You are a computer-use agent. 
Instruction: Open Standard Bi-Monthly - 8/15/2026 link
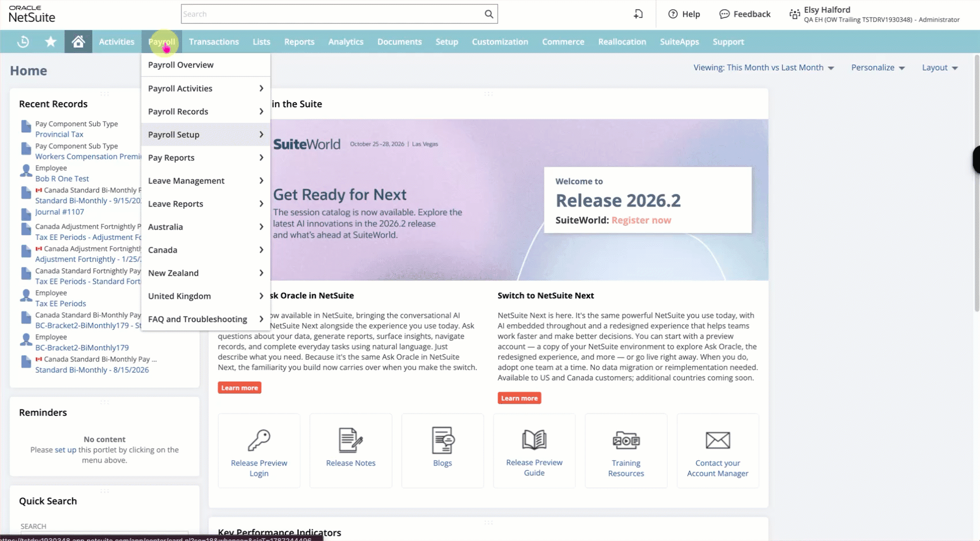pyautogui.click(x=92, y=370)
